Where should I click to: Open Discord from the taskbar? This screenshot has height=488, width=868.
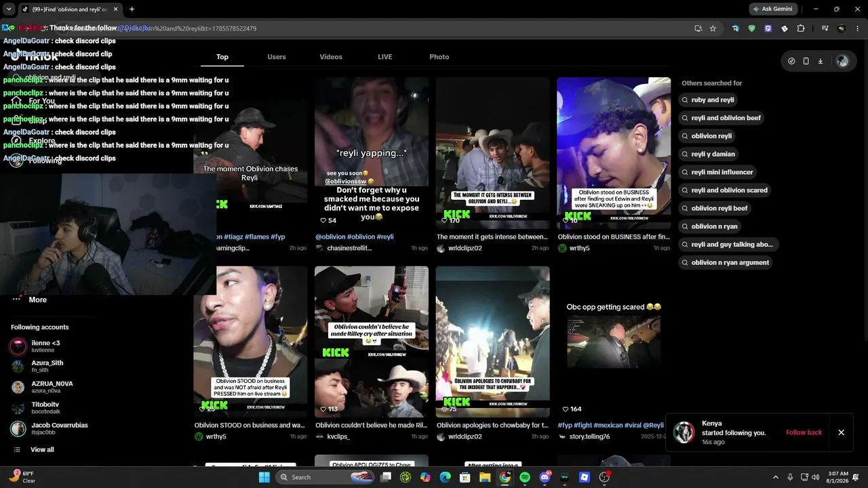pyautogui.click(x=545, y=477)
